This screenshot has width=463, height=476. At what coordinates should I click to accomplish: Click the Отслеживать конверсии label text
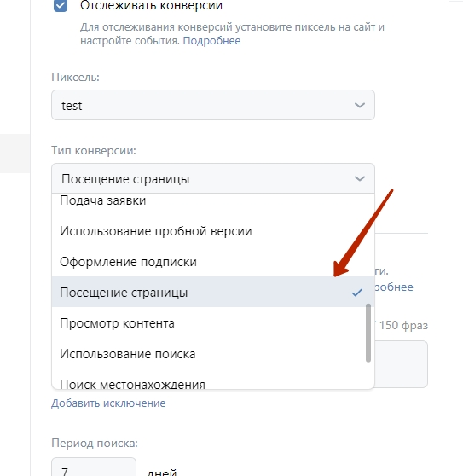pyautogui.click(x=151, y=5)
